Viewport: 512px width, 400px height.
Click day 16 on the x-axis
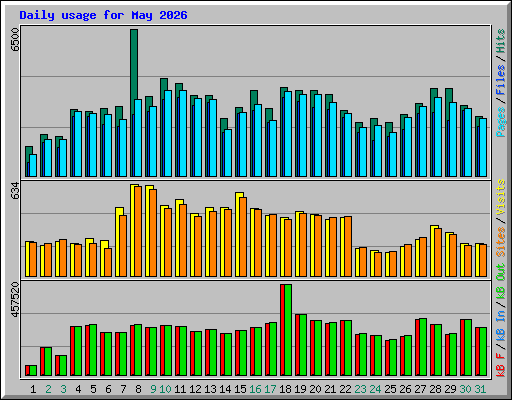(255, 389)
